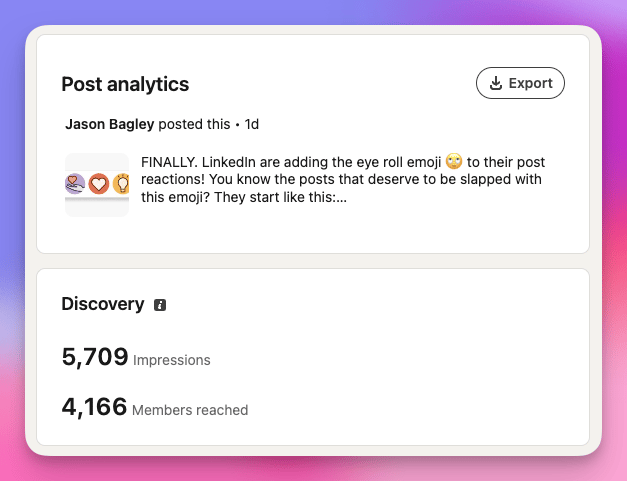Viewport: 627px width, 481px height.
Task: Expand truncated post text at the ellipsis
Action: [x=341, y=198]
